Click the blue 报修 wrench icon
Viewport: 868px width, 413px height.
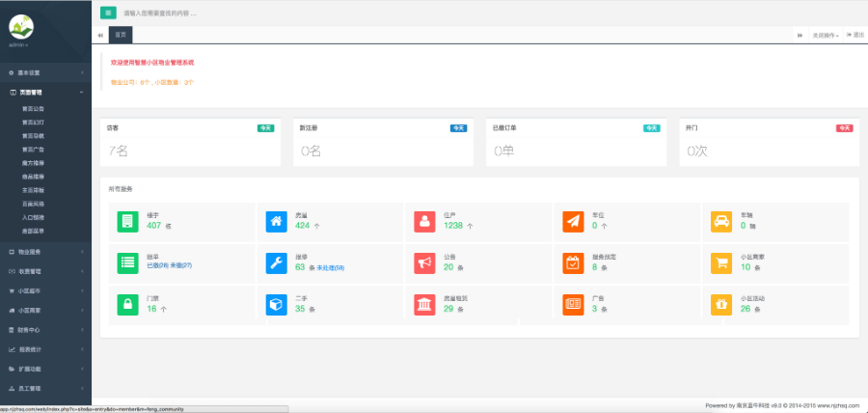(x=276, y=263)
